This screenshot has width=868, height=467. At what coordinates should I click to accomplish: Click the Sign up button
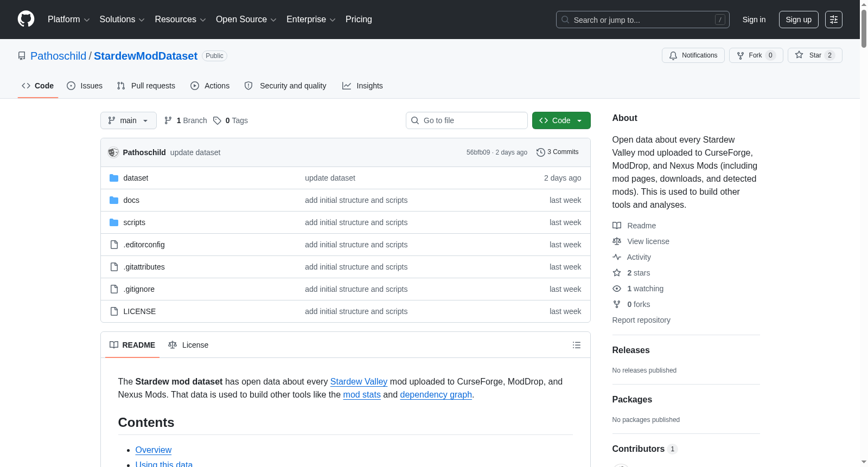pyautogui.click(x=799, y=20)
